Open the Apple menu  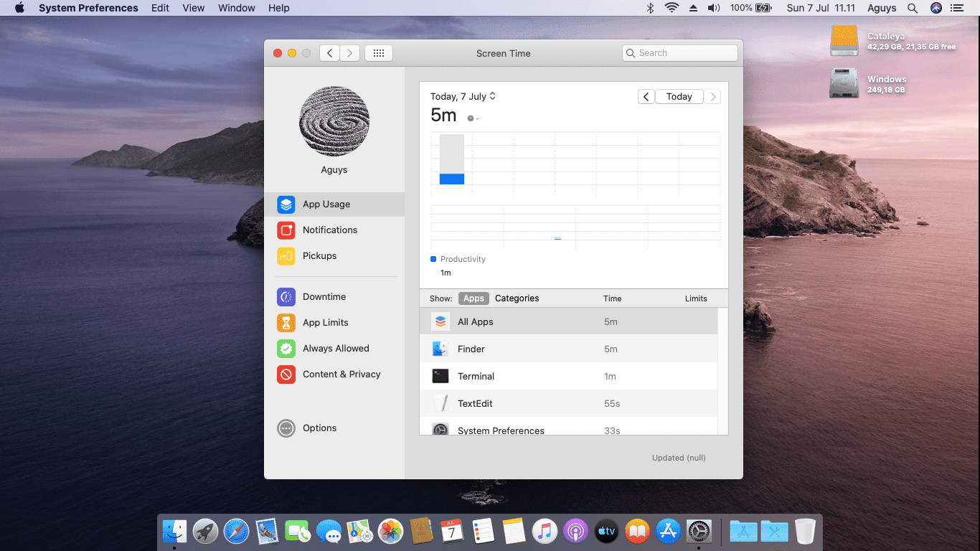click(19, 8)
